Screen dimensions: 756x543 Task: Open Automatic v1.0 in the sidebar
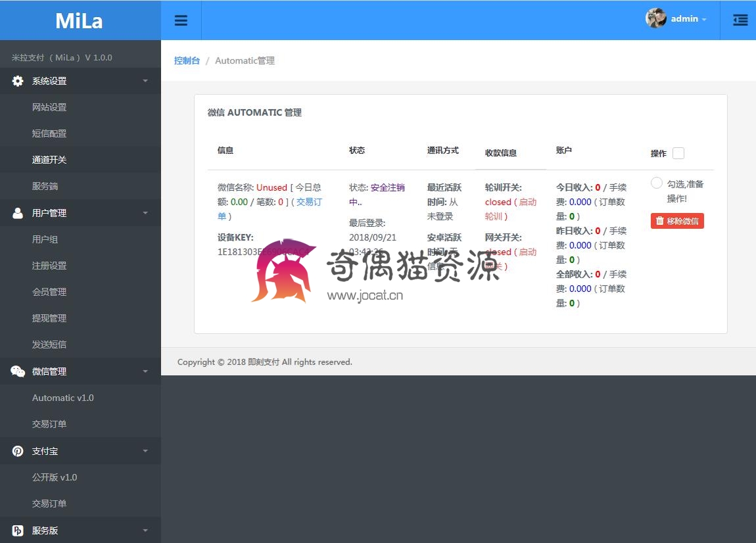(62, 398)
